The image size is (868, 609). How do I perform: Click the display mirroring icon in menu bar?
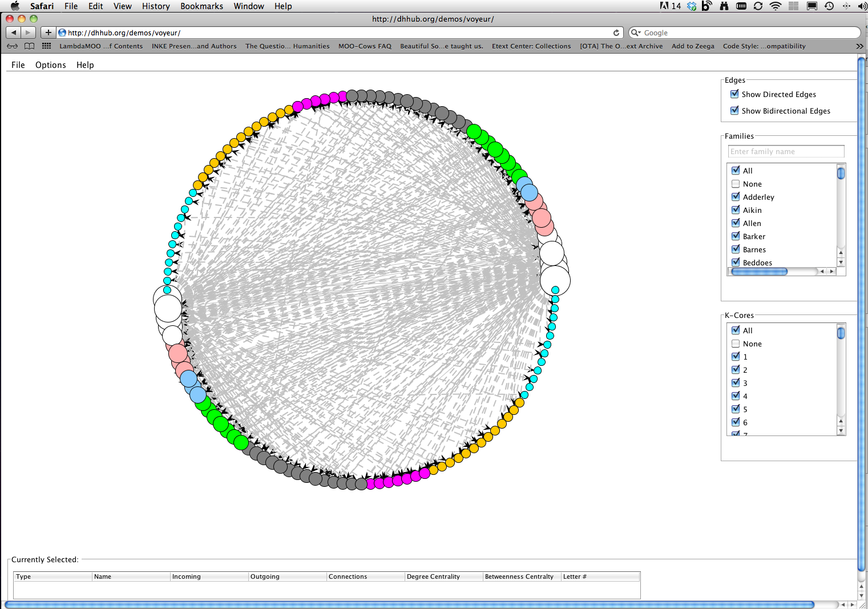point(812,6)
